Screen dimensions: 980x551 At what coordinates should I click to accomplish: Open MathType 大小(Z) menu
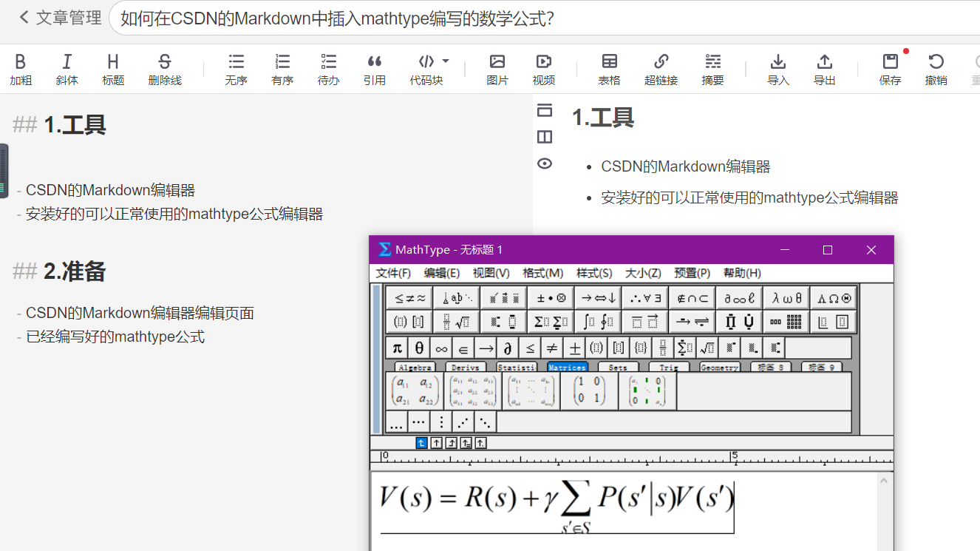[643, 273]
